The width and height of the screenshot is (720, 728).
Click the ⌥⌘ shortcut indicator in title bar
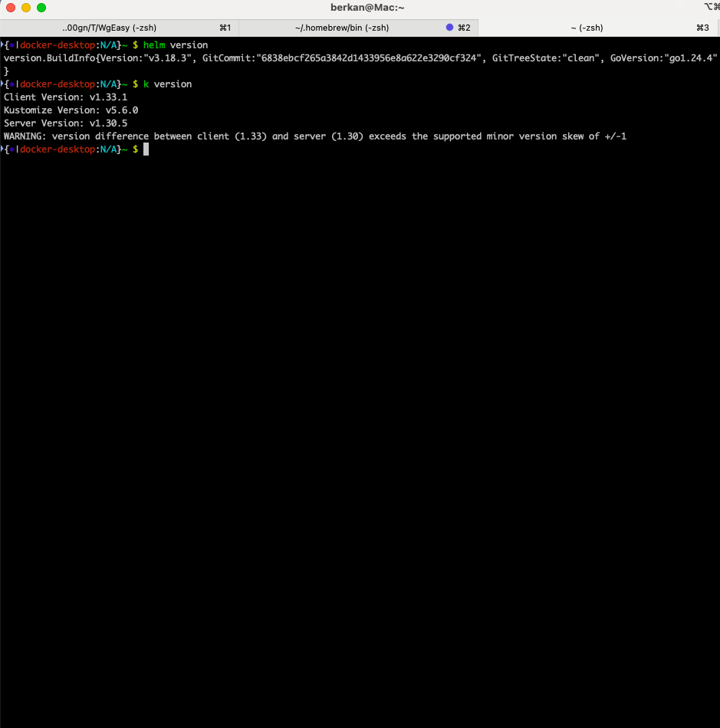pyautogui.click(x=711, y=8)
